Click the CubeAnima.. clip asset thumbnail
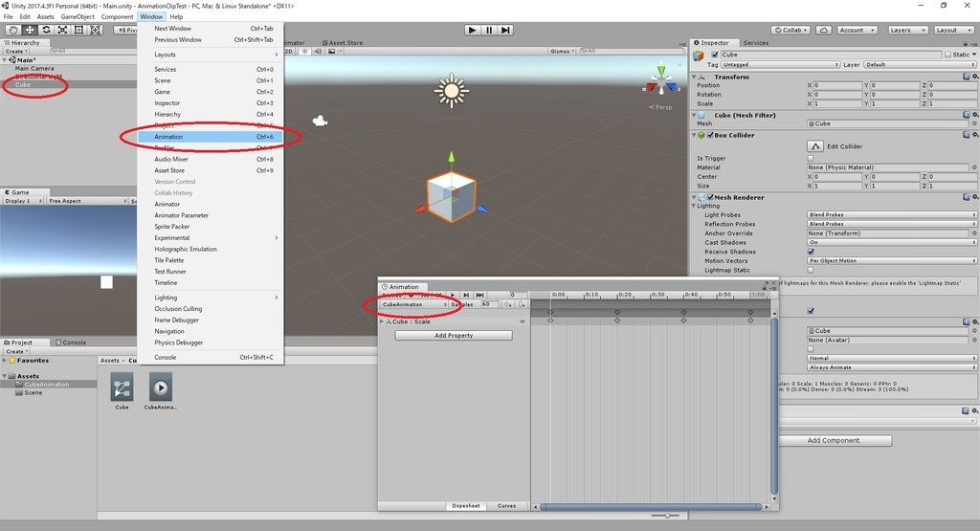Image resolution: width=980 pixels, height=531 pixels. pyautogui.click(x=161, y=387)
